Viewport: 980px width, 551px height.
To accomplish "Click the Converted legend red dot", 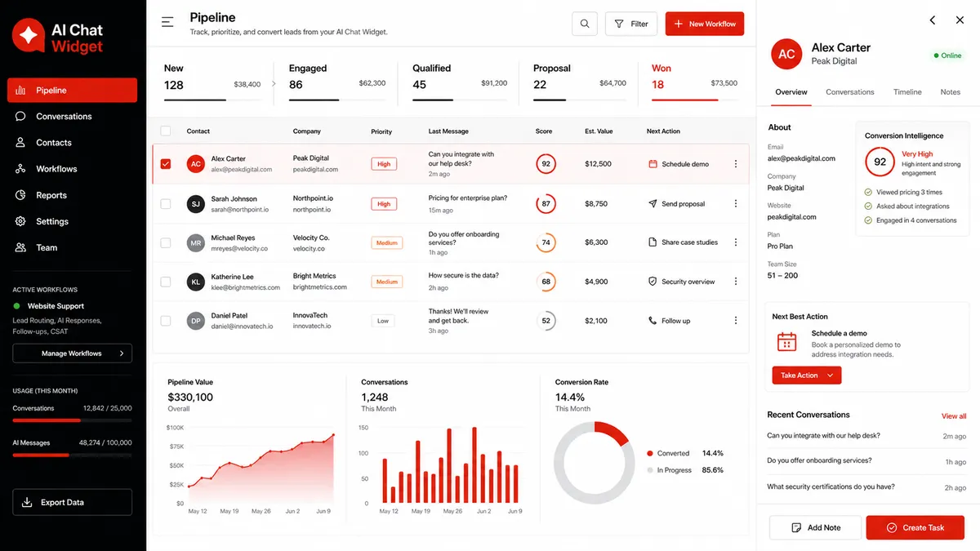I will (x=650, y=453).
